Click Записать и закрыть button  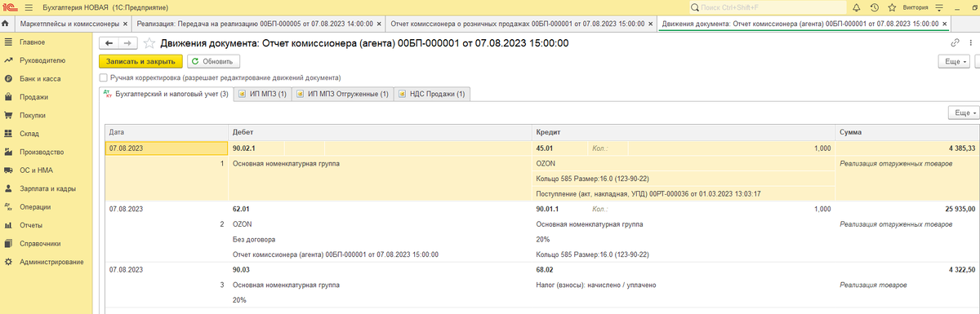click(x=140, y=61)
